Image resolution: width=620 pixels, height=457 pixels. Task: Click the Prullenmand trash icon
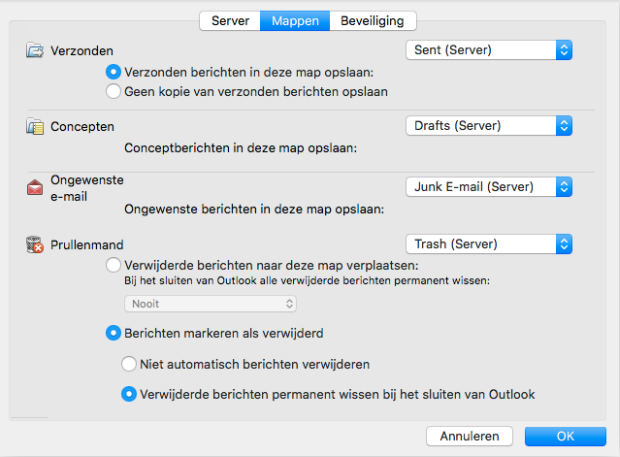coord(35,244)
